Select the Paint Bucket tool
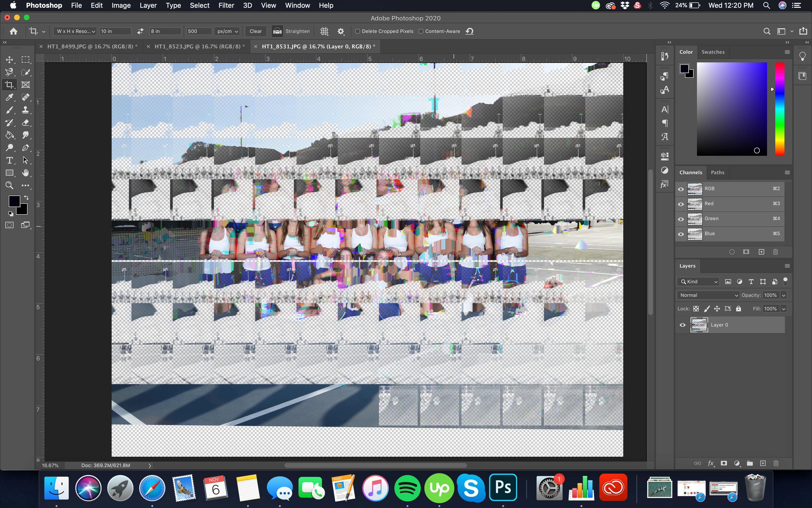812x508 pixels. (x=9, y=135)
